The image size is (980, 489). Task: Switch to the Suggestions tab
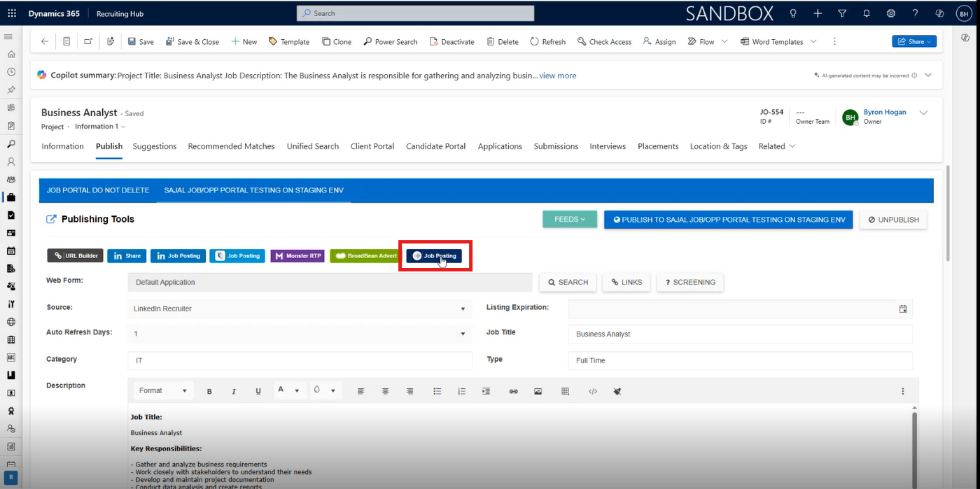[155, 146]
